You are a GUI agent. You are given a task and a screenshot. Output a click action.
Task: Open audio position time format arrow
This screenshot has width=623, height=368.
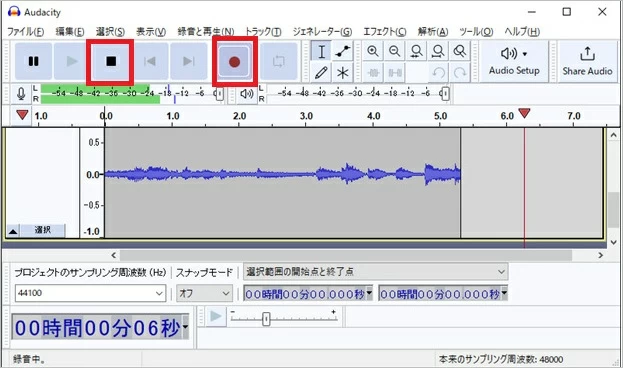tap(185, 327)
